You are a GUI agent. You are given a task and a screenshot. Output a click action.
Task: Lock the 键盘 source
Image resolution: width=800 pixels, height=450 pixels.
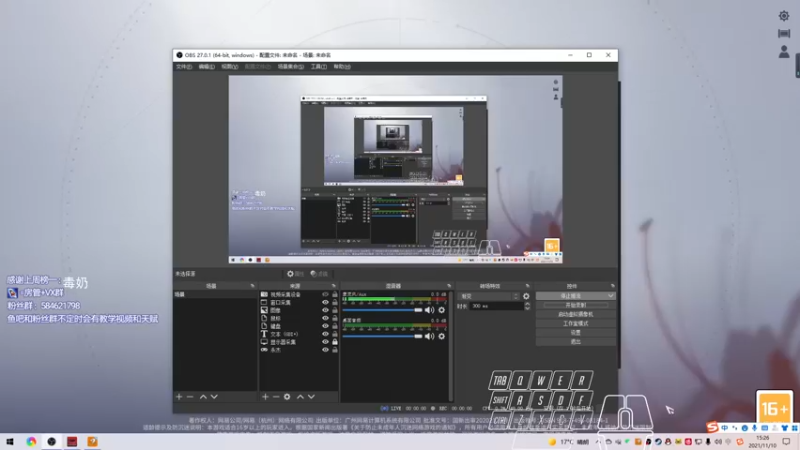(335, 326)
